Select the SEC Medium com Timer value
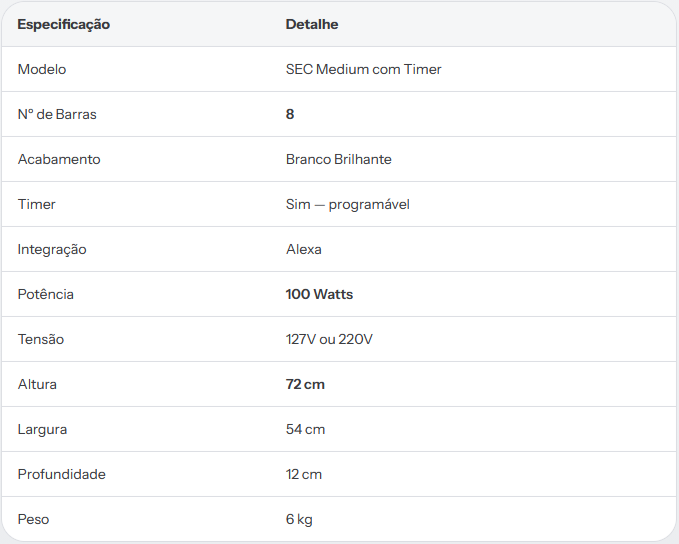 (363, 69)
